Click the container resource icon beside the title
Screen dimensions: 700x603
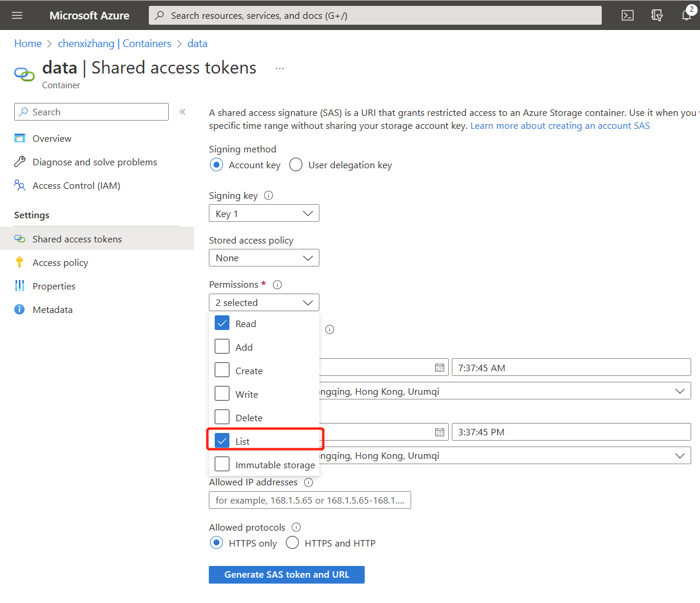tap(24, 74)
